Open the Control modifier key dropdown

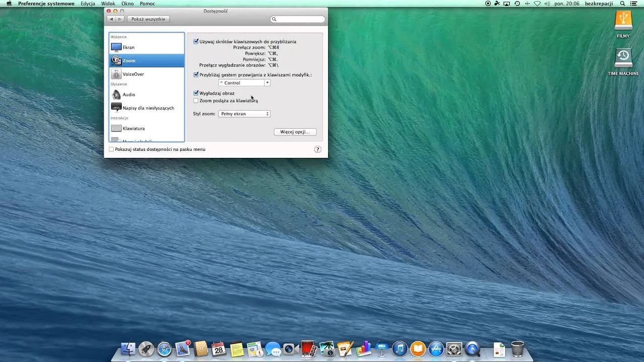tap(245, 83)
